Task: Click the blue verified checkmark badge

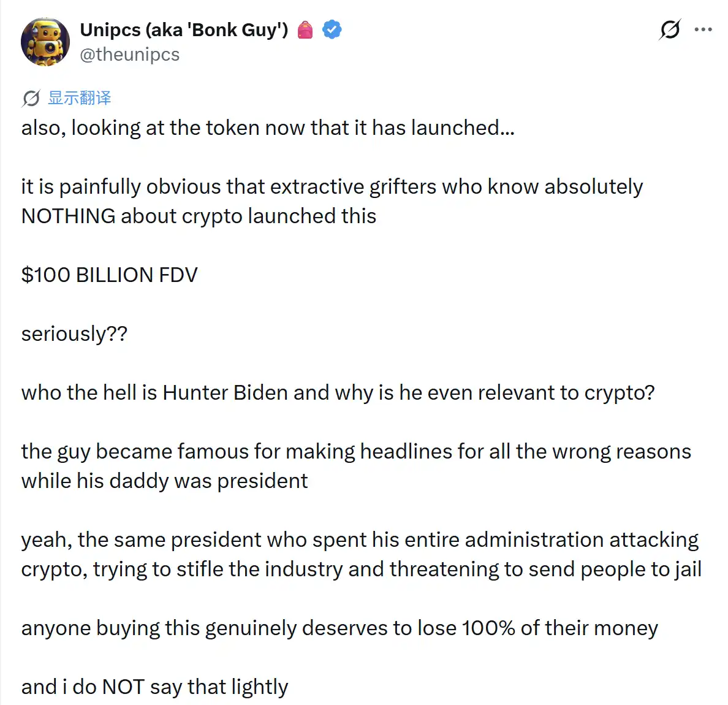Action: pos(332,29)
